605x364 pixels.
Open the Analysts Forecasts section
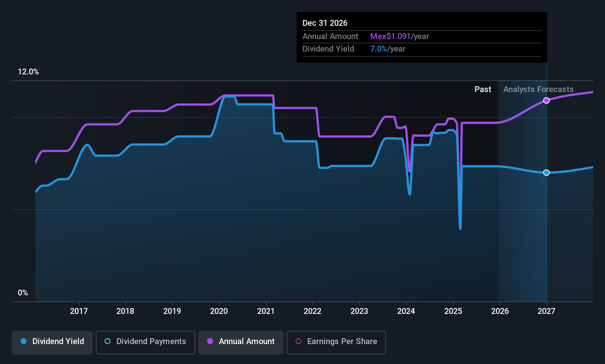point(538,89)
